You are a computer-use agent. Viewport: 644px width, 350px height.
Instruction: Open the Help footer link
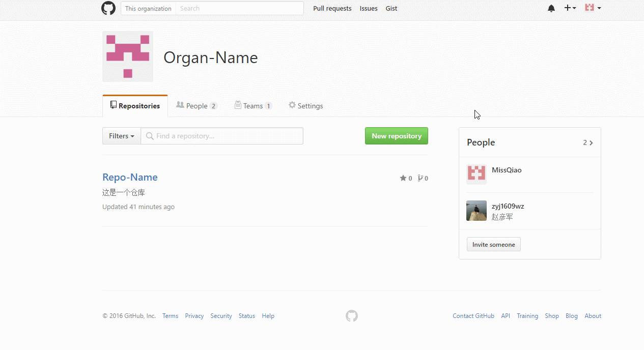[268, 316]
